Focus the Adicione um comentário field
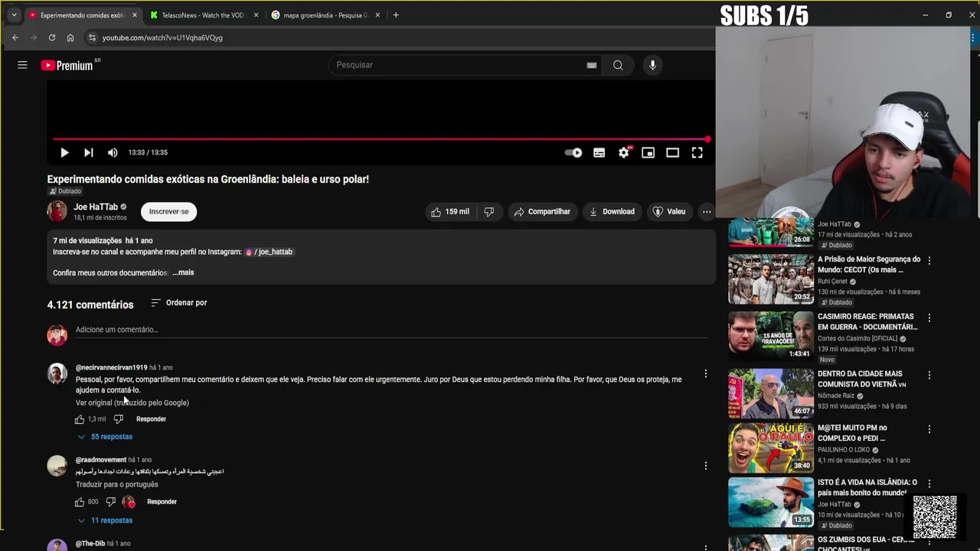This screenshot has height=551, width=980. (391, 330)
